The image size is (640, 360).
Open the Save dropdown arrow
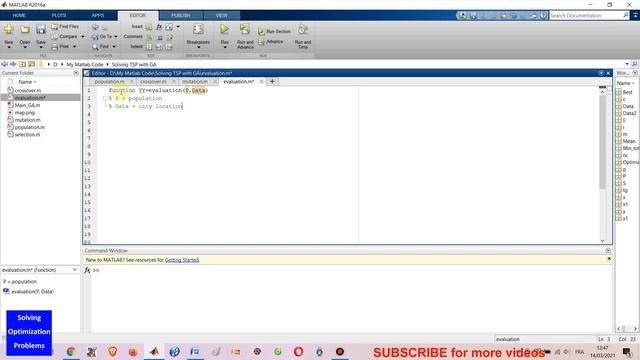click(x=41, y=47)
